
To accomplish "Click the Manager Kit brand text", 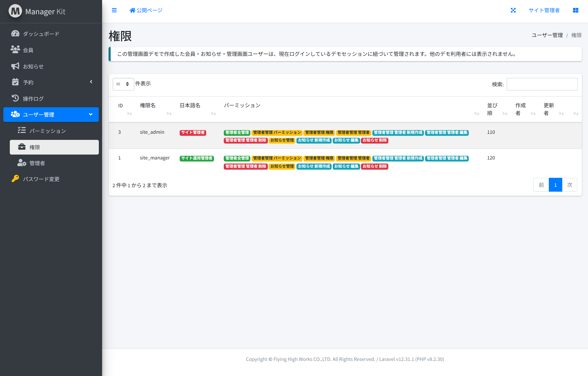I will pyautogui.click(x=45, y=11).
